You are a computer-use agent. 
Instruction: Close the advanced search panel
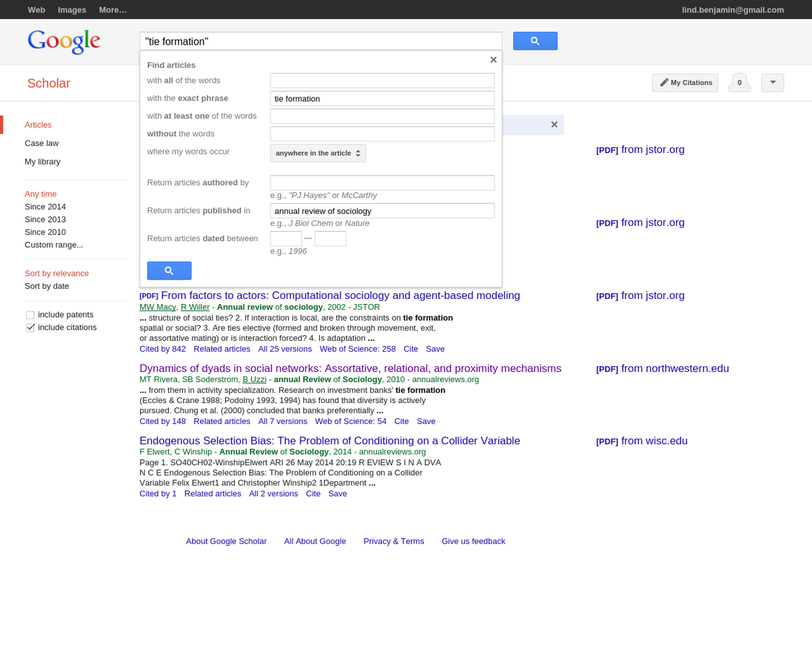click(494, 60)
